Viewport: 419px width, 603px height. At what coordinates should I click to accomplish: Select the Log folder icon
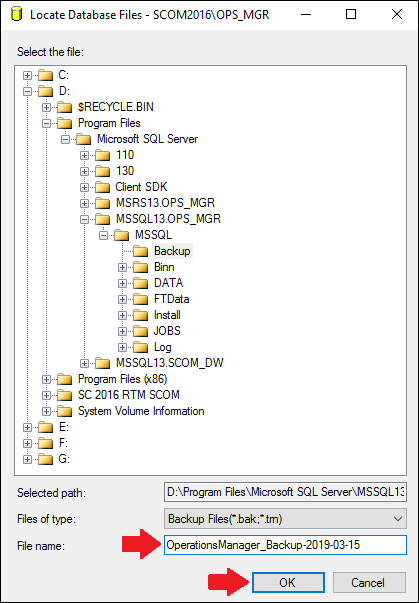click(141, 347)
